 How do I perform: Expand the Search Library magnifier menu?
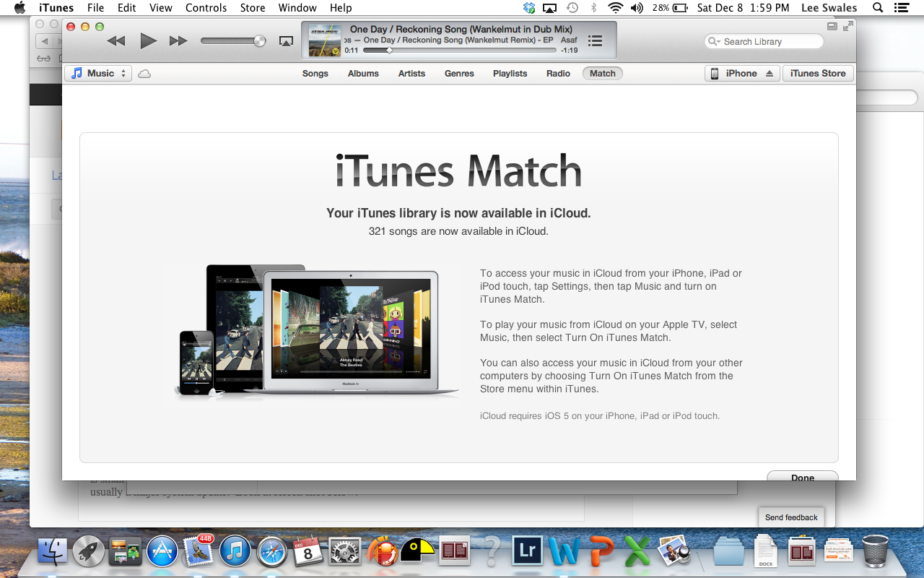tap(714, 42)
